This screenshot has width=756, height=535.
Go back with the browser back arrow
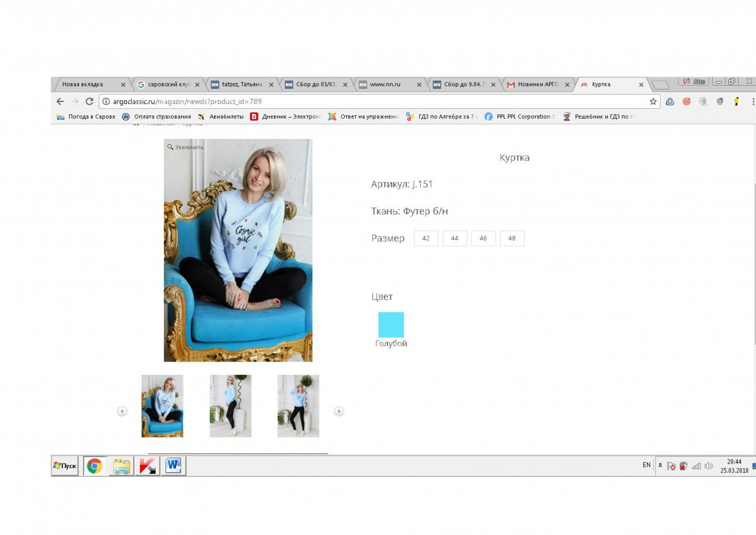60,101
